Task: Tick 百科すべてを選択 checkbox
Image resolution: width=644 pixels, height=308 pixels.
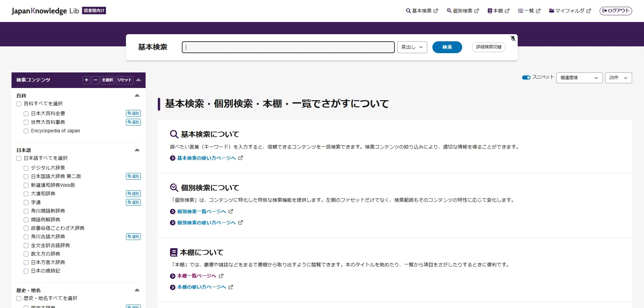Action: (19, 104)
